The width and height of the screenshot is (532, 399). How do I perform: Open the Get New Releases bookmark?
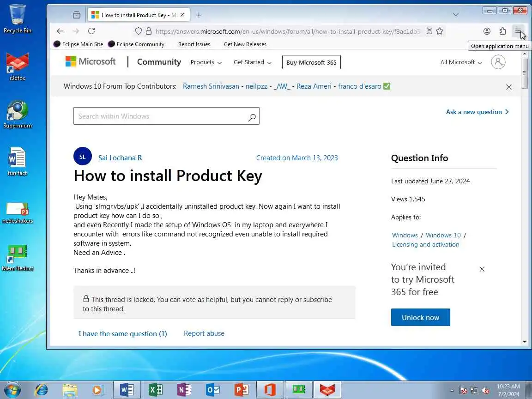[x=245, y=44]
